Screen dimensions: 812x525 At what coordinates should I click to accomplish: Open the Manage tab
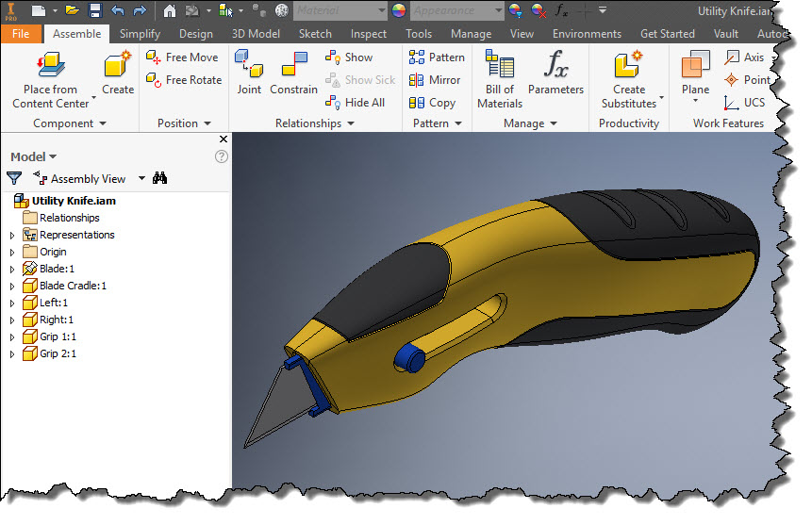coord(471,34)
